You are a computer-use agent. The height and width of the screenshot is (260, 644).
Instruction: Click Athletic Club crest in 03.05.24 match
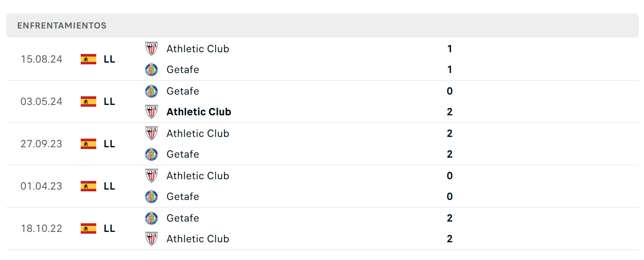coord(152,112)
